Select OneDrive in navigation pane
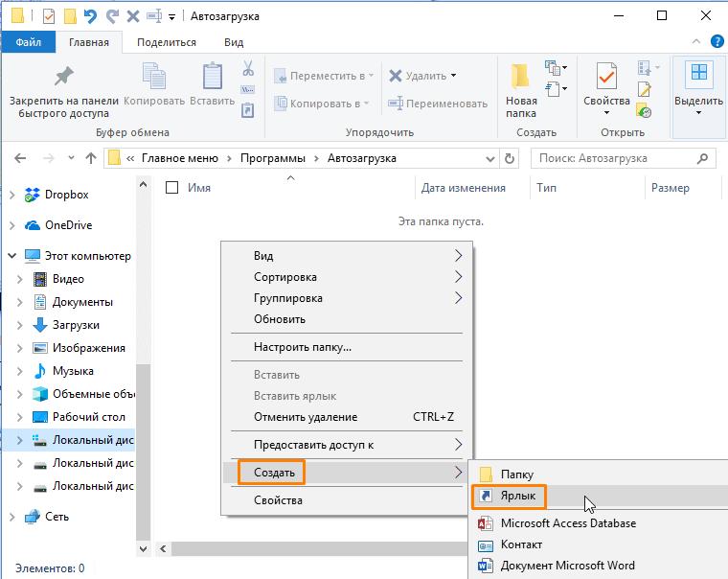The width and height of the screenshot is (728, 579). point(68,225)
